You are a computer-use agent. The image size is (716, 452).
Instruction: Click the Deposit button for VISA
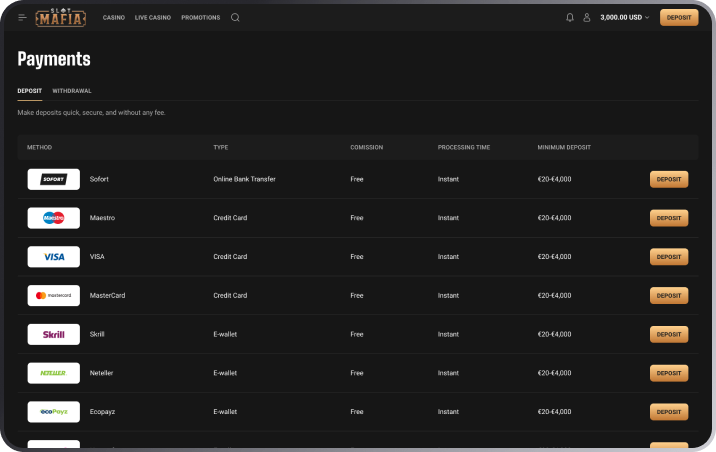[669, 257]
